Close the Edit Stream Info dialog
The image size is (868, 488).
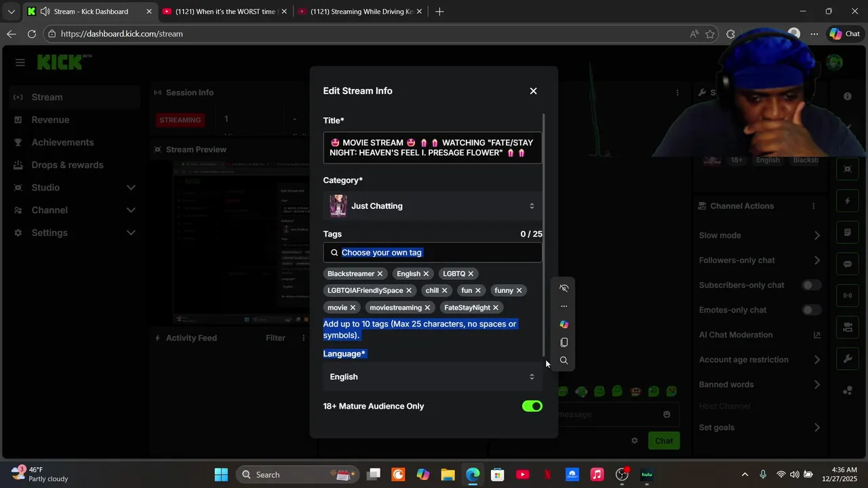pyautogui.click(x=533, y=91)
